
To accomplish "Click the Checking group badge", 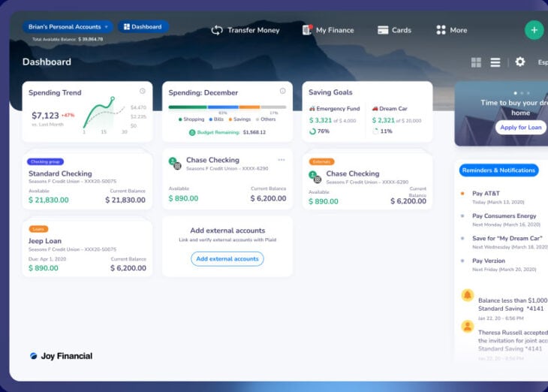I will coord(45,161).
